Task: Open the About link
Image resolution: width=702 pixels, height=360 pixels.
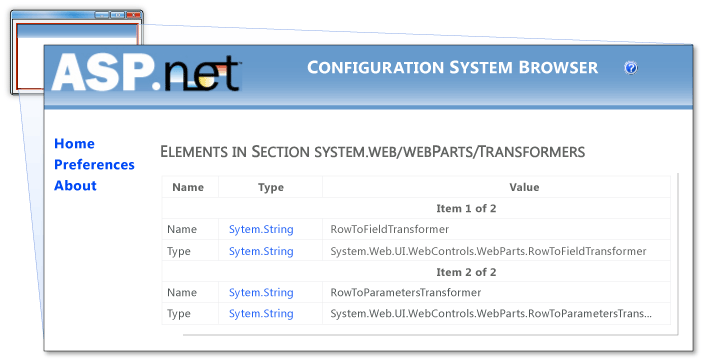Action: tap(75, 185)
